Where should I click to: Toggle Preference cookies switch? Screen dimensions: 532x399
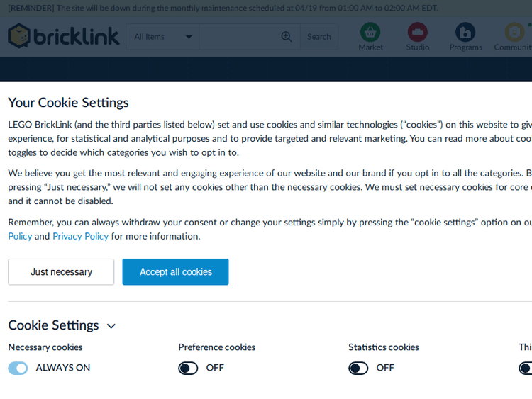click(x=188, y=368)
